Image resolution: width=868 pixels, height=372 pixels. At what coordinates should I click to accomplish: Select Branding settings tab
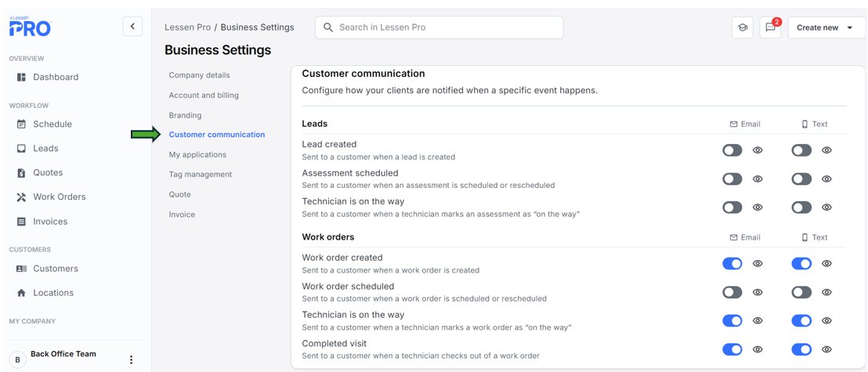coord(185,115)
